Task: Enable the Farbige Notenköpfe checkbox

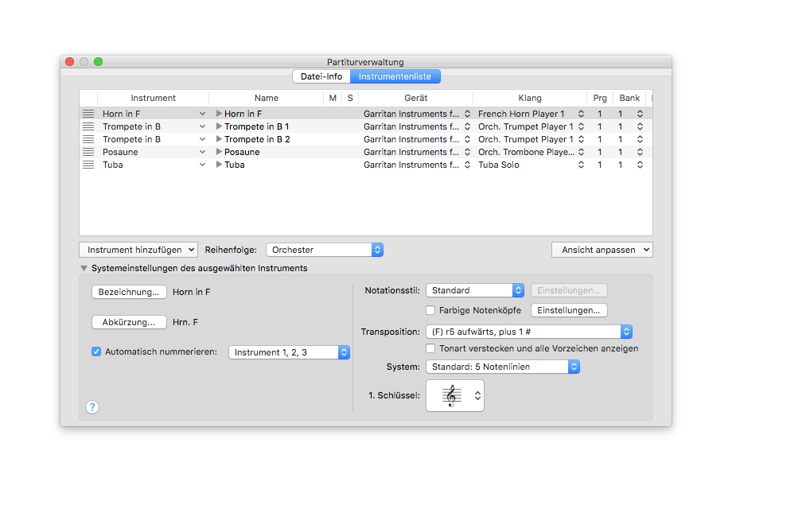Action: point(430,310)
